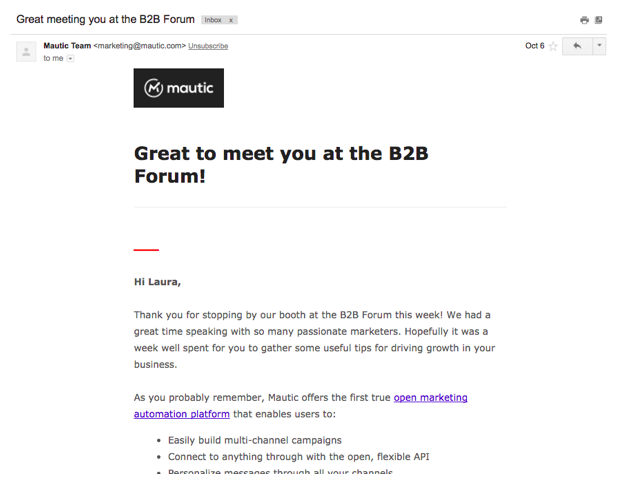
Task: Click the sender email address marketing@mautic.com
Action: [139, 46]
